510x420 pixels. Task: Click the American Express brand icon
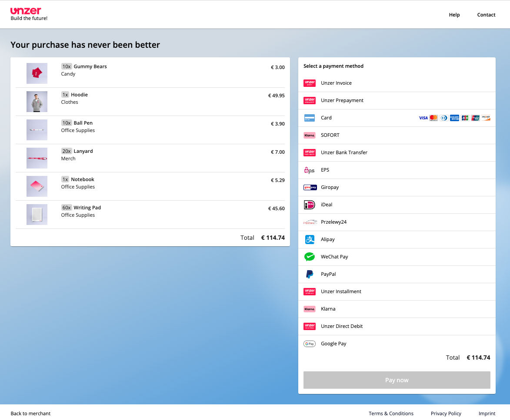[x=454, y=118]
